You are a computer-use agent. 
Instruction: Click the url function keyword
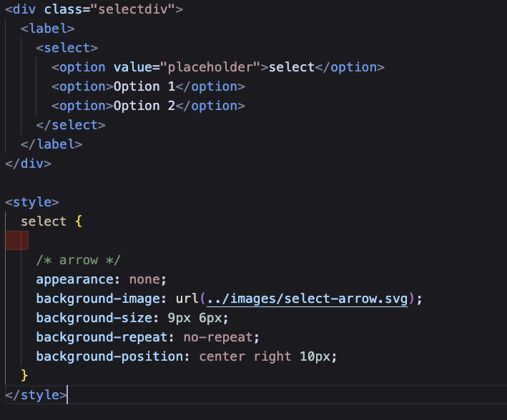tap(187, 299)
